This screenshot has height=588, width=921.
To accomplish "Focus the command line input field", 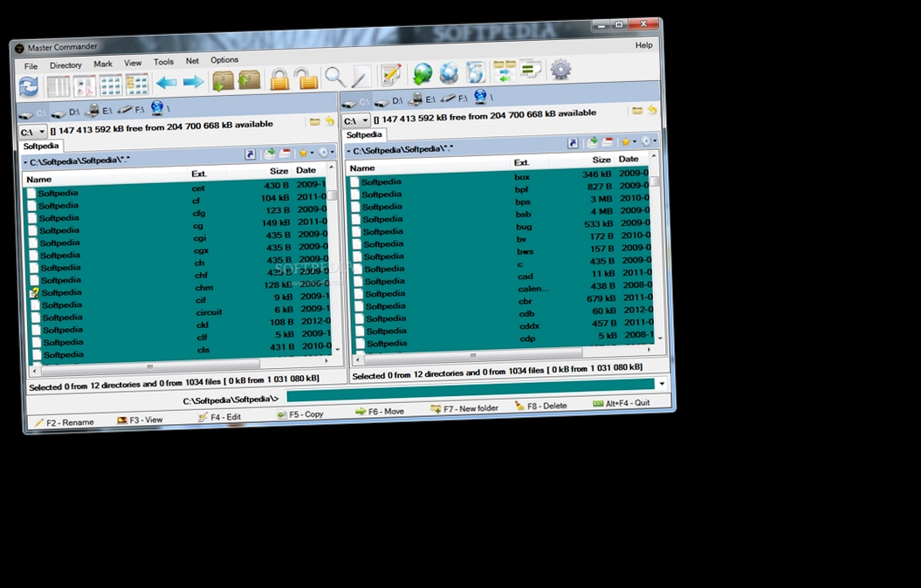I will [x=470, y=390].
